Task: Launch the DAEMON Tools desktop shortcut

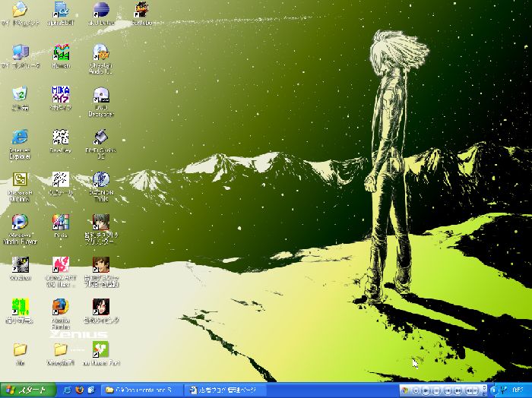Action: coord(101,179)
